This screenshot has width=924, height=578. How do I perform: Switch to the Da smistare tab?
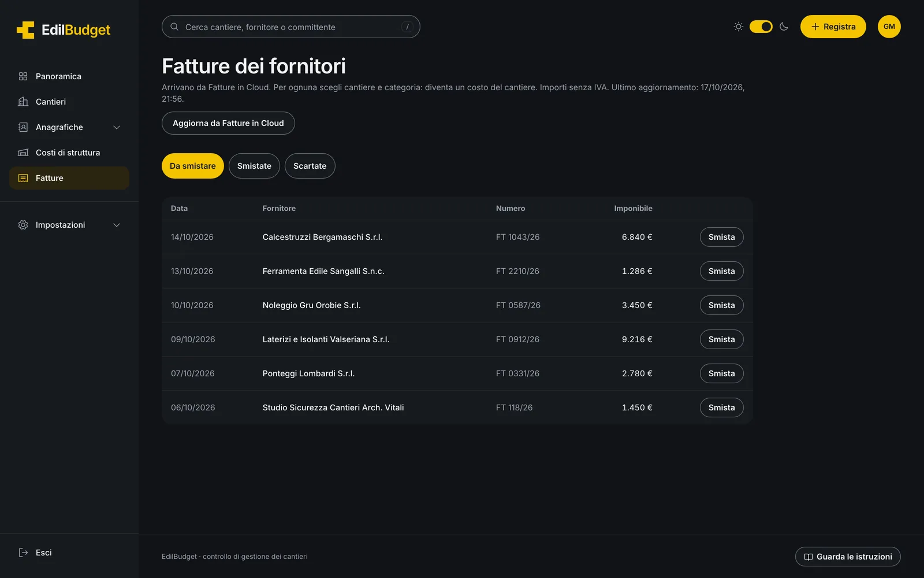193,166
